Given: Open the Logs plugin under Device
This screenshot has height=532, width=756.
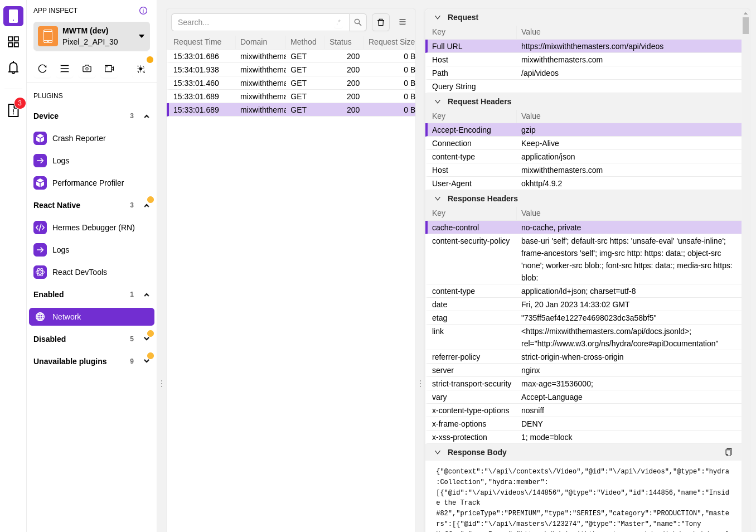Looking at the screenshot, I should click(91, 161).
